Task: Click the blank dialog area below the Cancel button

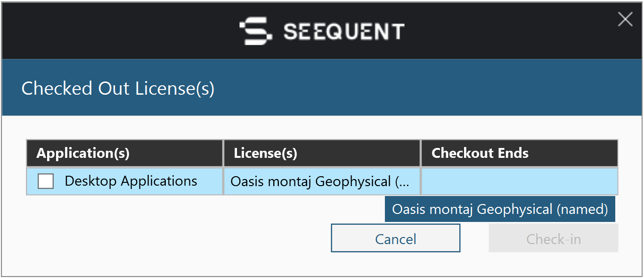Action: click(395, 264)
